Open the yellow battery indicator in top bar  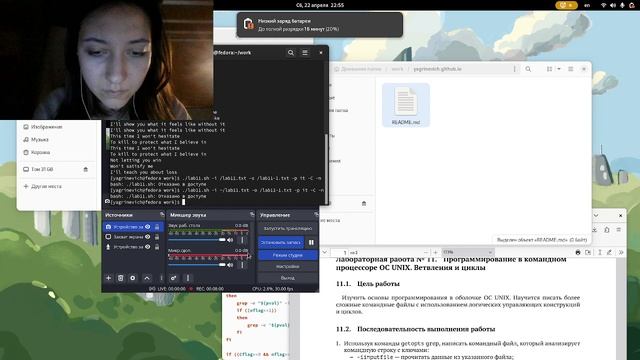566,5
